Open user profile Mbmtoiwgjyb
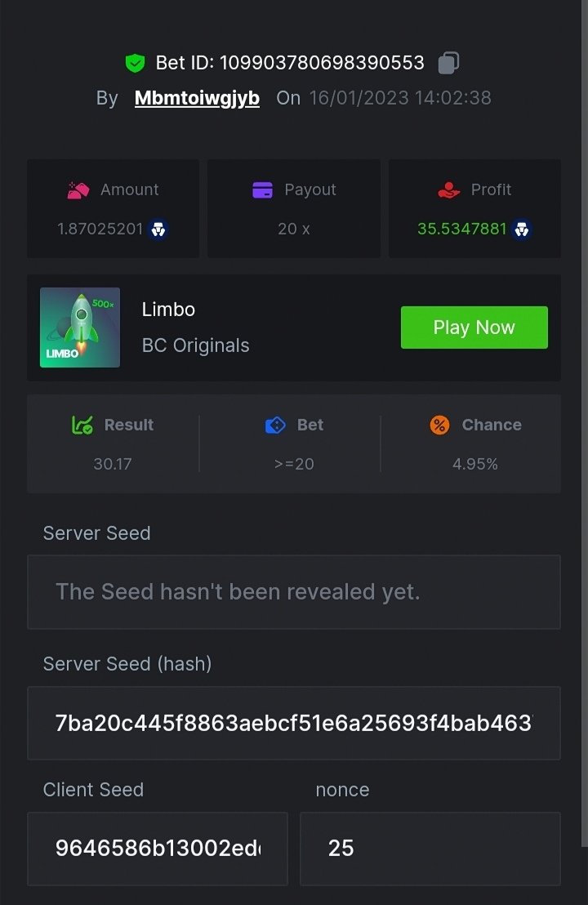This screenshot has height=905, width=588. click(197, 99)
